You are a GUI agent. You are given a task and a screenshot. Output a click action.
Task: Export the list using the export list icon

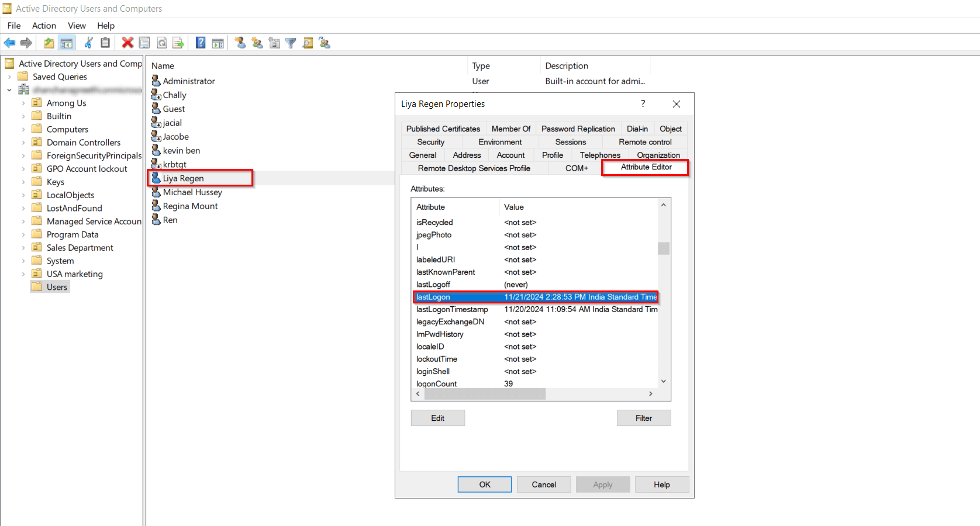pos(178,42)
